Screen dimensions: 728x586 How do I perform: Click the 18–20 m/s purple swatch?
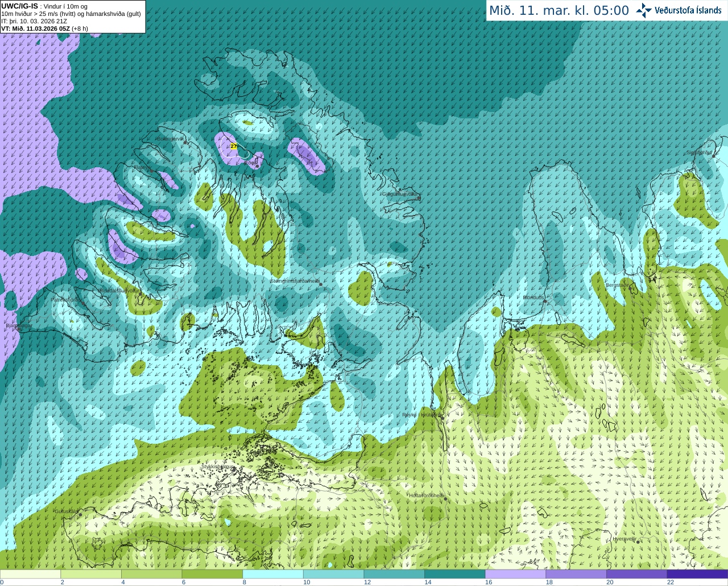576,574
